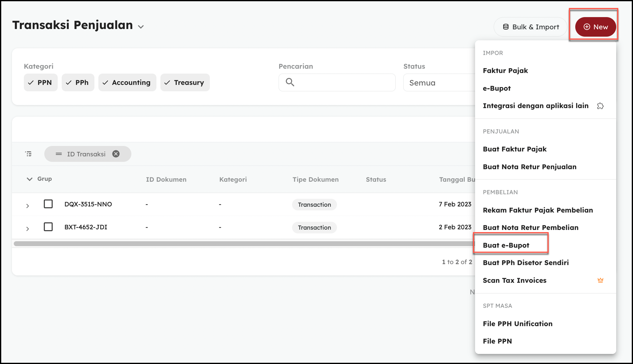
Task: Click the Bulk & Import button
Action: (530, 27)
